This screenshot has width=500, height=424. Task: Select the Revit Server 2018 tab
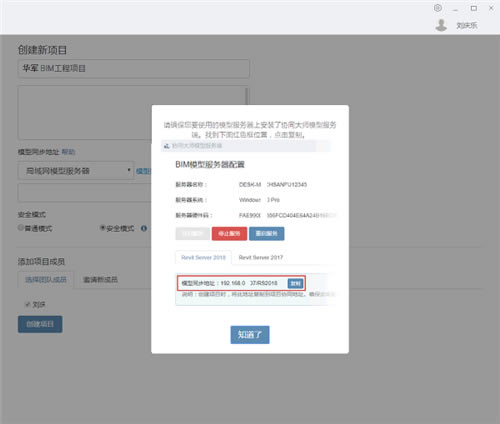click(203, 257)
